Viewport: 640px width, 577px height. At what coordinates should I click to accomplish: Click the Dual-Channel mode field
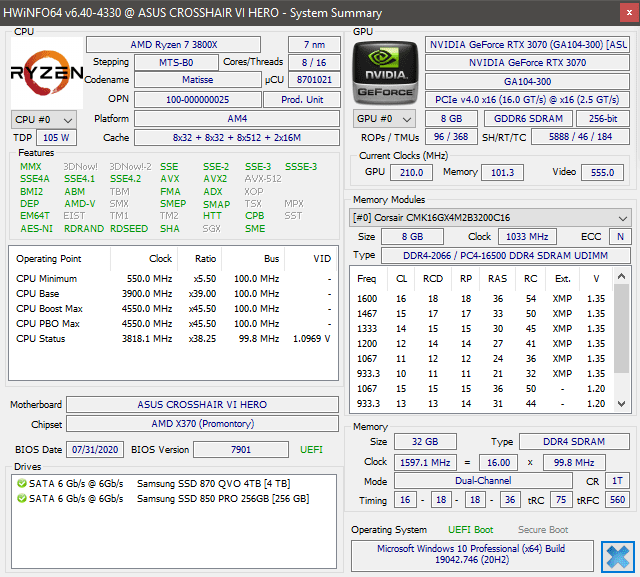(483, 481)
